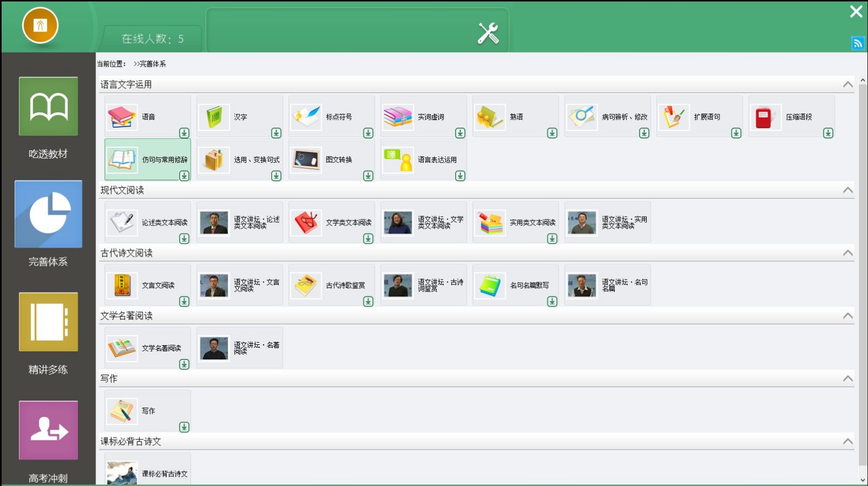Play the 语文讲坛·实用类文本阅读 lecture video
The height and width of the screenshot is (486, 868).
coord(608,223)
